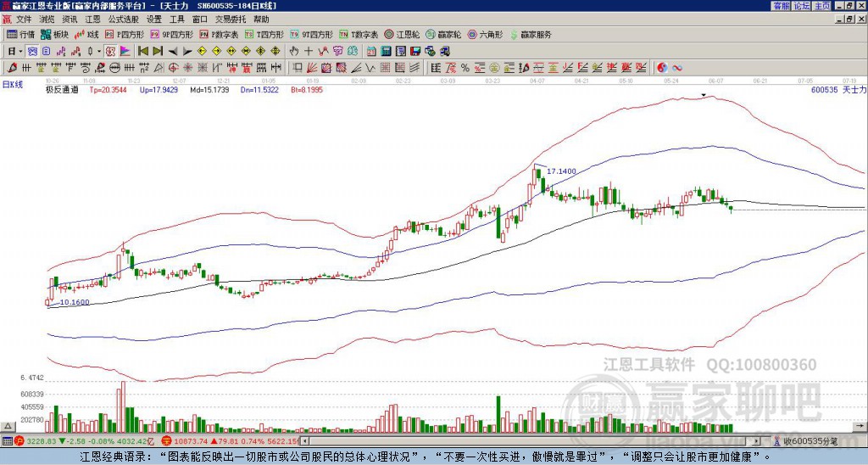Viewport: 868px width, 465px height.
Task: Select the crosshair plus cursor tool
Action: click(x=309, y=51)
